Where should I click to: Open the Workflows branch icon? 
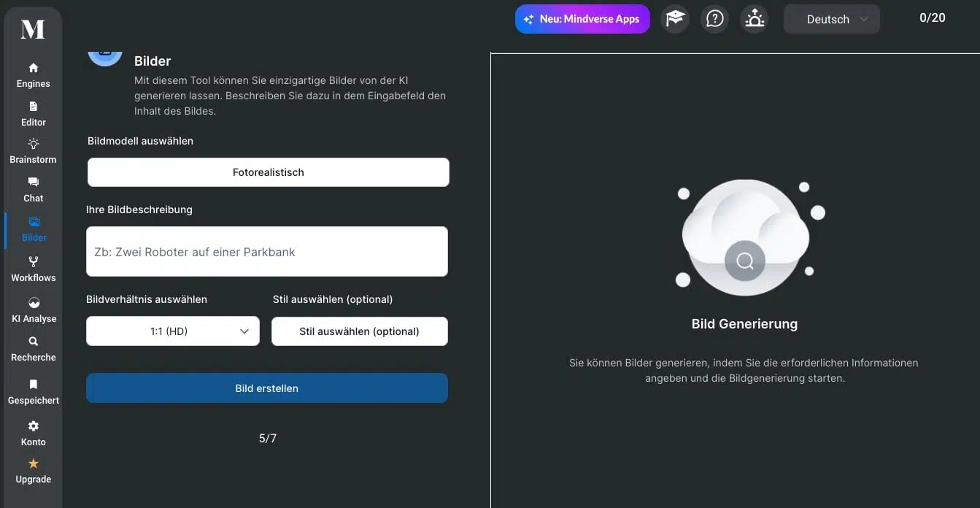click(x=33, y=261)
